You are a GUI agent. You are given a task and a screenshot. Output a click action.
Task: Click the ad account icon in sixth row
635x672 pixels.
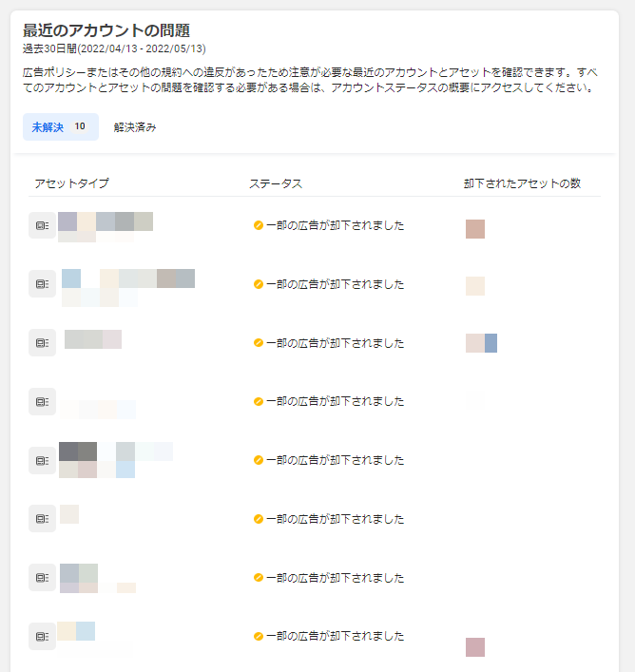click(42, 519)
